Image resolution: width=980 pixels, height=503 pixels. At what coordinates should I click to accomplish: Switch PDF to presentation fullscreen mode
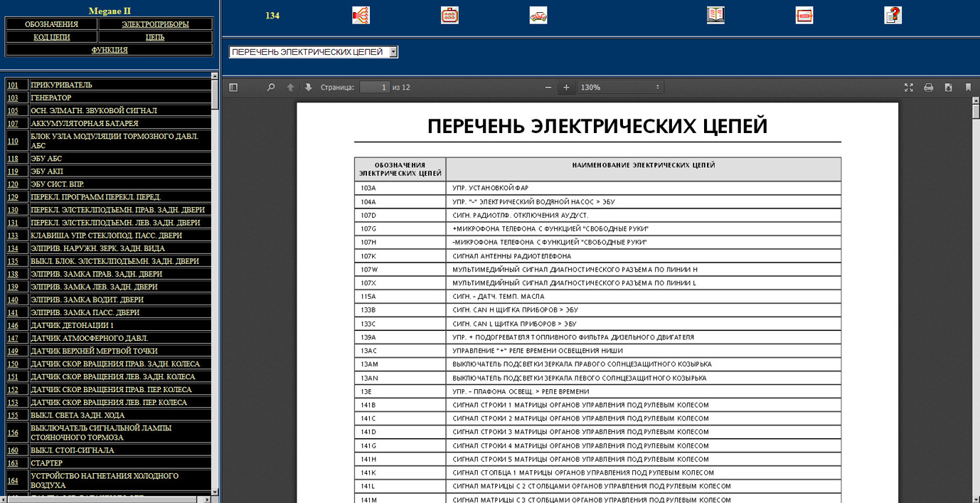(x=908, y=88)
